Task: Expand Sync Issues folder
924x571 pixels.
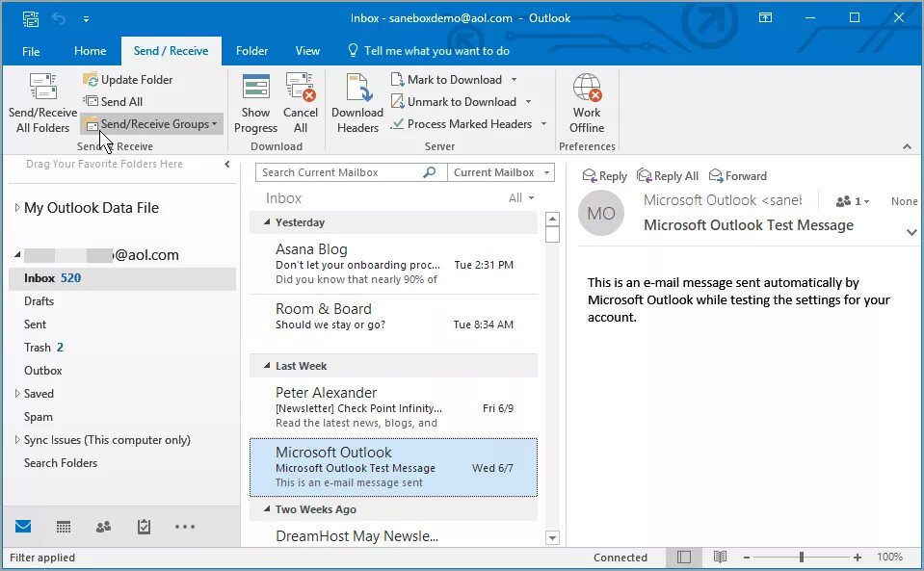Action: 17,440
